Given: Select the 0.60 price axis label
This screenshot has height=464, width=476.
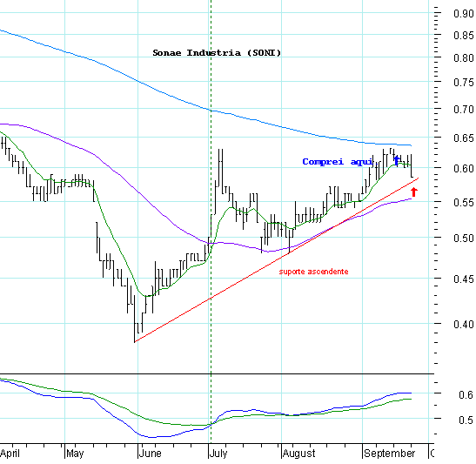Looking at the screenshot, I should pyautogui.click(x=464, y=169).
